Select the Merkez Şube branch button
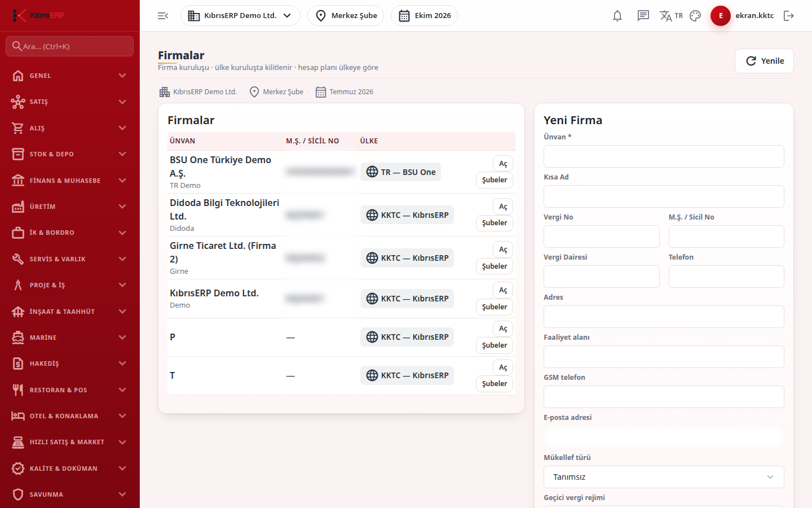 346,16
